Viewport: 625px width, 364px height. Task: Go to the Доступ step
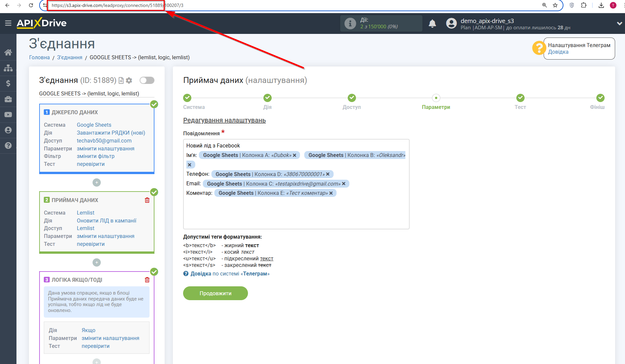click(352, 98)
